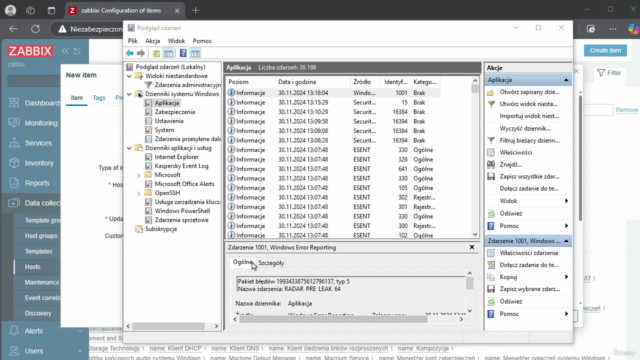Collapse the Zdarzenie 1001 actions section
The height and width of the screenshot is (360, 640).
click(x=566, y=241)
